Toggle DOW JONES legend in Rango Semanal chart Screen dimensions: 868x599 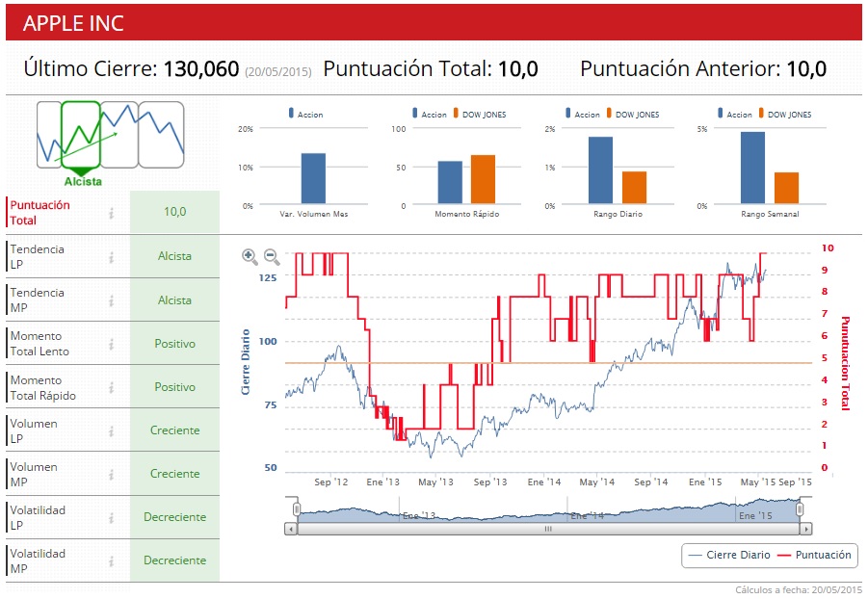(785, 114)
